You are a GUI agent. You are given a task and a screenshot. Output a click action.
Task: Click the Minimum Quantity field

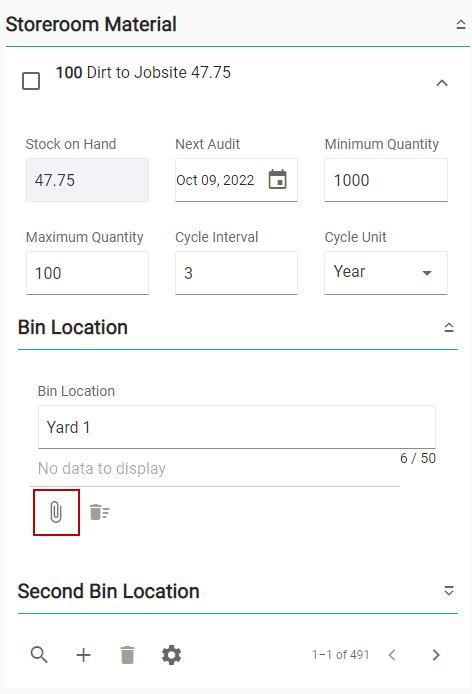pyautogui.click(x=386, y=180)
